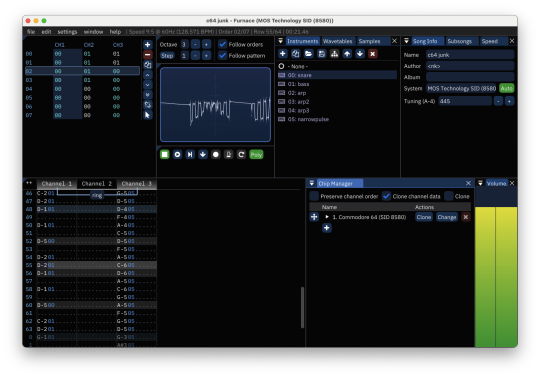This screenshot has width=540, height=377.
Task: Increase the Octave value
Action: click(206, 44)
